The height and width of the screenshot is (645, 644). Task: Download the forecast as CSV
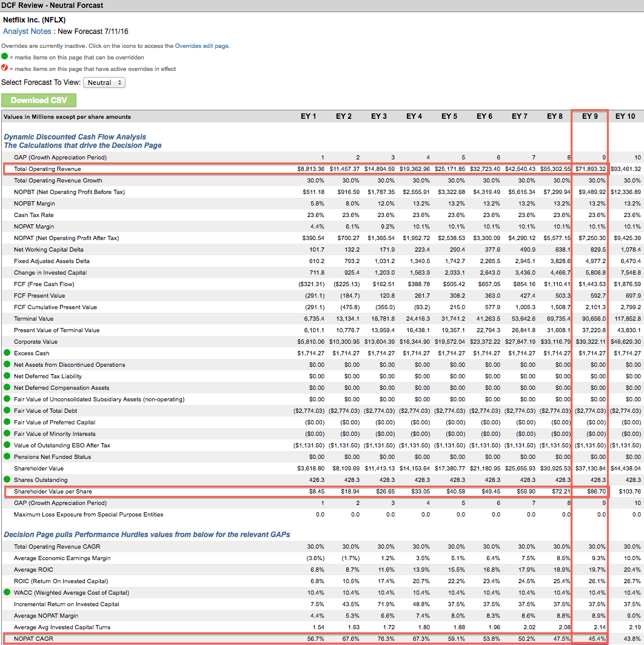tap(39, 101)
